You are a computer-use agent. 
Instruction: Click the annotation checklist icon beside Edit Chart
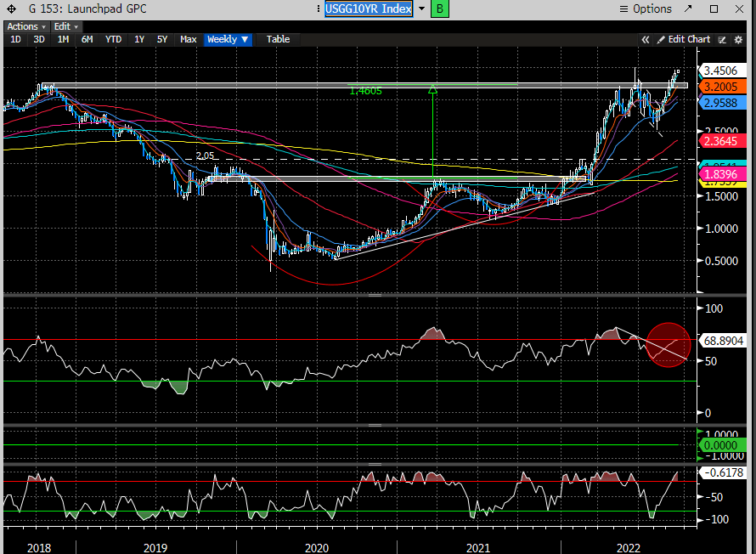(x=721, y=39)
